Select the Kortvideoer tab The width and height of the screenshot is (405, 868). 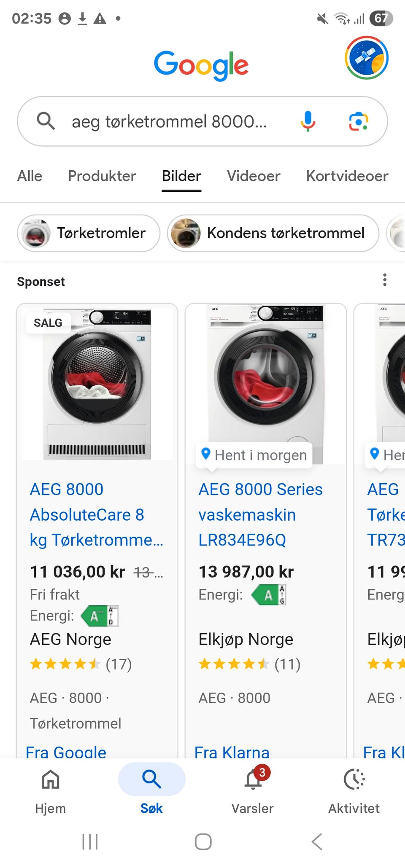tap(347, 176)
